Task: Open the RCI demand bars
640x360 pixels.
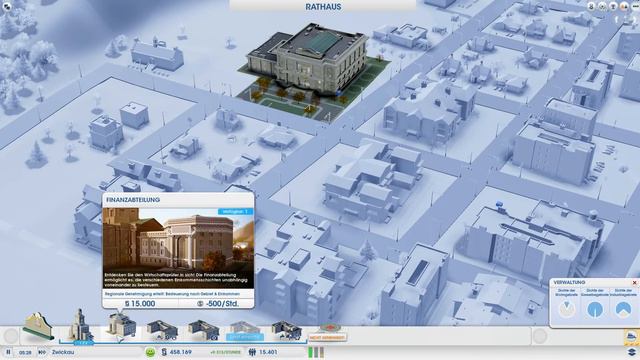Action: [x=316, y=352]
